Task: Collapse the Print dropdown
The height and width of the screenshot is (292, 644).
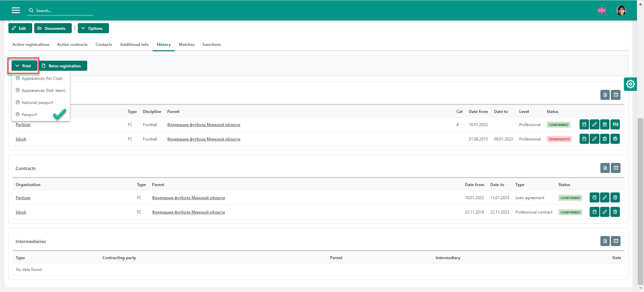Action: pos(23,66)
